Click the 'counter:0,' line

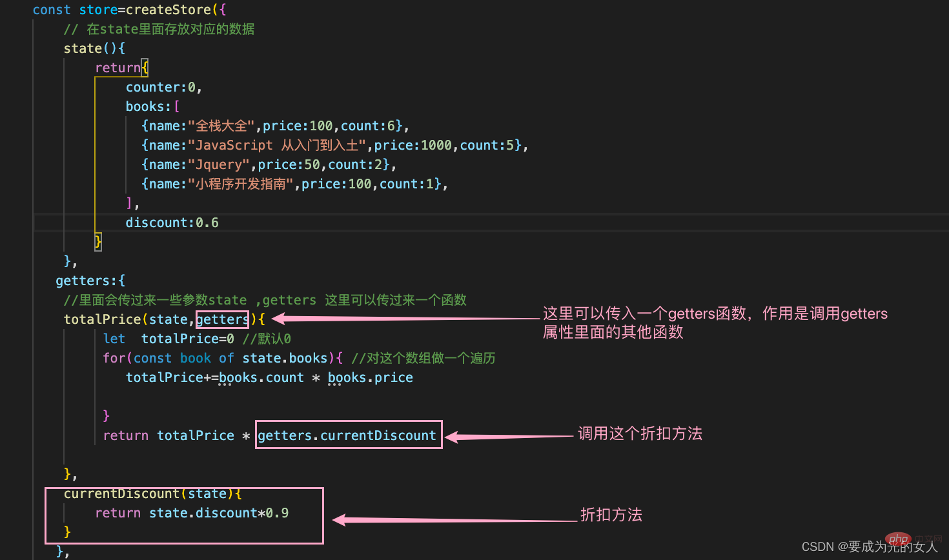[x=164, y=87]
